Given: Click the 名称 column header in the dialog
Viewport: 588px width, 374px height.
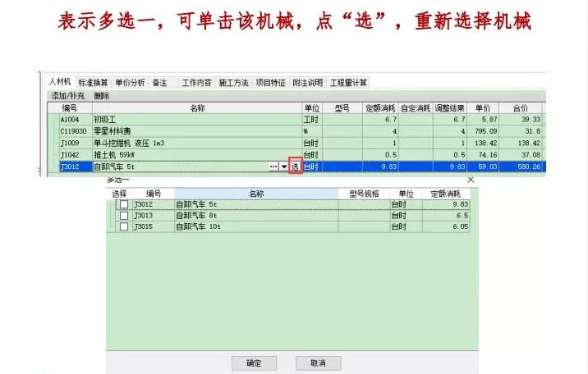Looking at the screenshot, I should (256, 194).
